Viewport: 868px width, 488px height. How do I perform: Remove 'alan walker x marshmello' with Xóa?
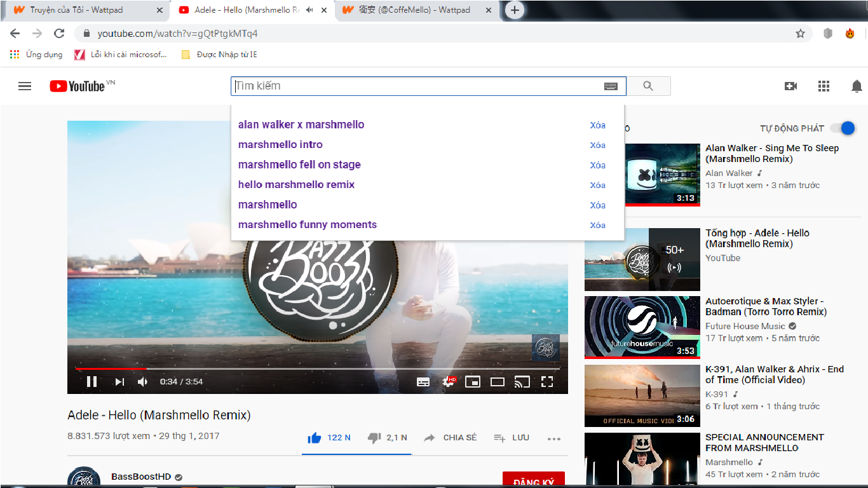click(597, 125)
